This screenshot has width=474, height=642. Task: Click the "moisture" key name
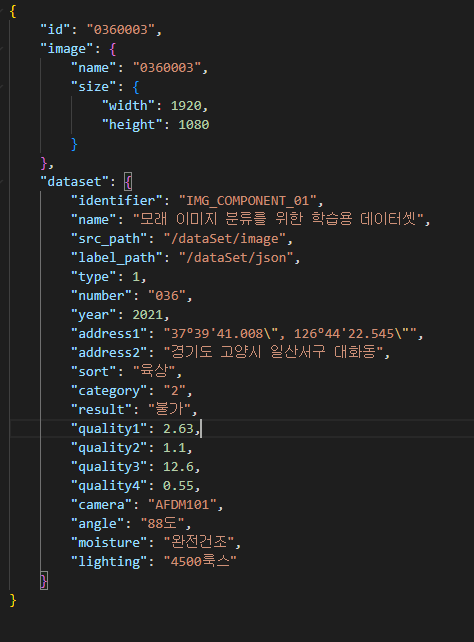tap(109, 543)
